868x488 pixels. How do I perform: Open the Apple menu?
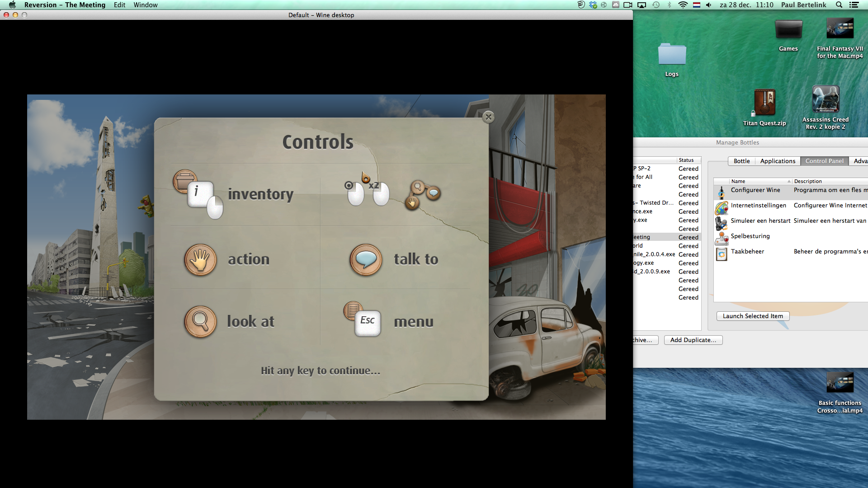pyautogui.click(x=12, y=5)
